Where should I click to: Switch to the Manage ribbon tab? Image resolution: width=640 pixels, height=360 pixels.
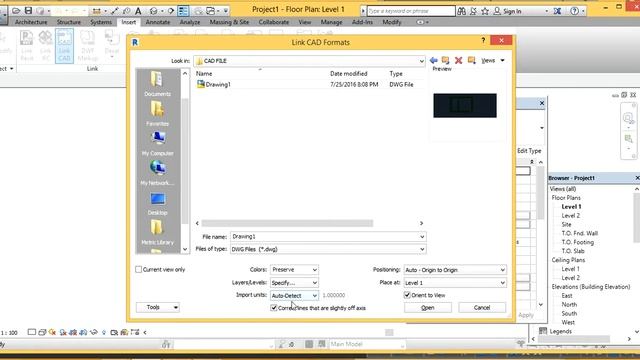coord(331,22)
